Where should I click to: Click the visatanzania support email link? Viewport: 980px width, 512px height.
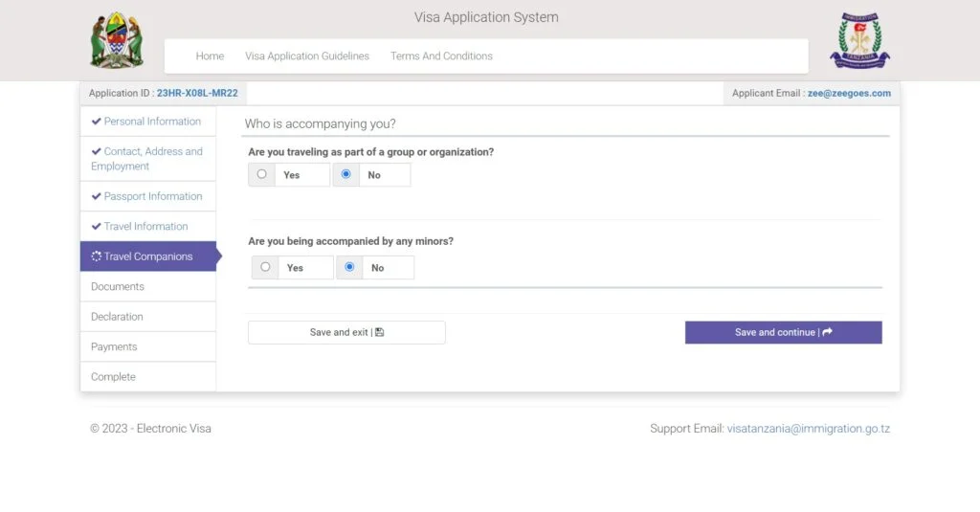pyautogui.click(x=809, y=429)
